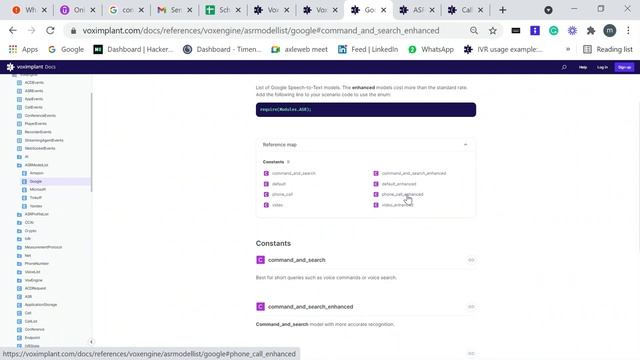Switch to the Call Voximplant tab
Screen dimensions: 640x360
[465, 10]
